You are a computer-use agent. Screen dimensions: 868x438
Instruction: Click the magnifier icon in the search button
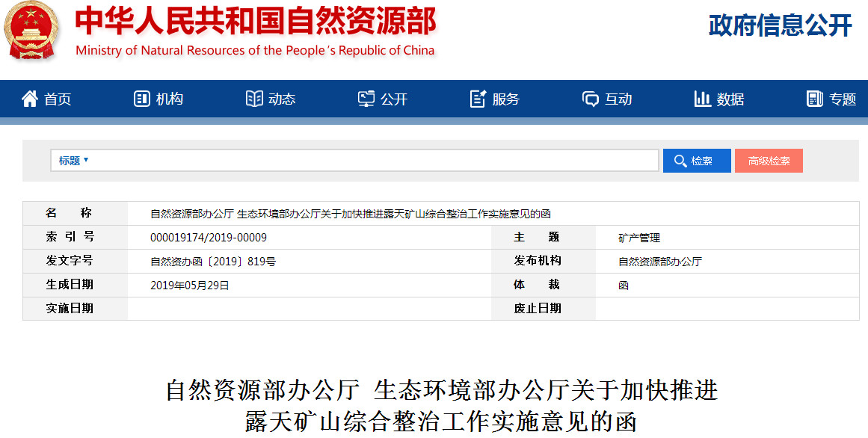[680, 161]
